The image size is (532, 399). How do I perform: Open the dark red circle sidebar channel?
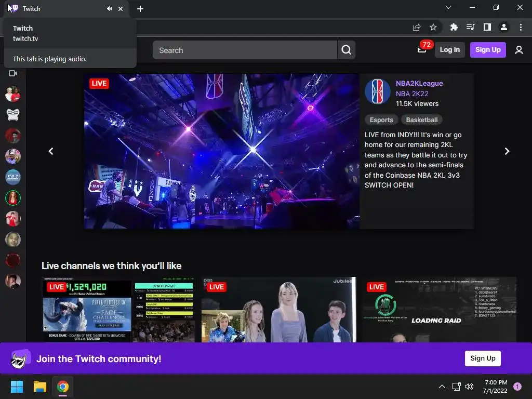pos(13,261)
